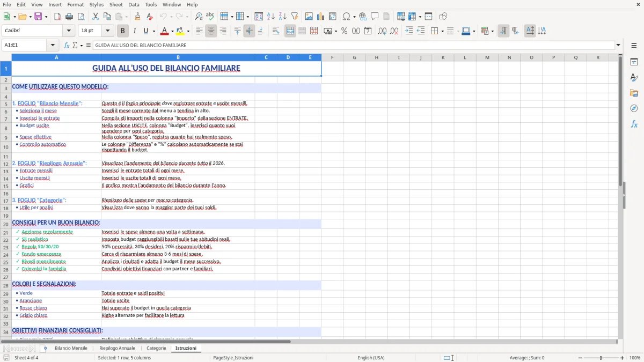Click the Insert Hyperlink icon
Viewport: 644px width, 362px height.
[363, 17]
